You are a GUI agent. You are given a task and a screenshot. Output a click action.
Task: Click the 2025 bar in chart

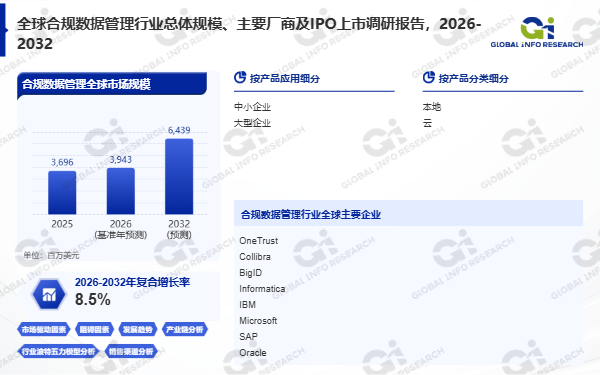(62, 192)
